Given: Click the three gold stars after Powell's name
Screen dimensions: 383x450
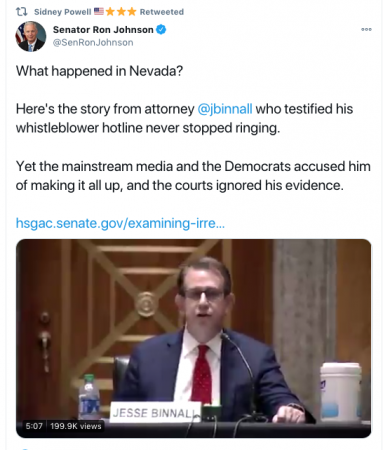Looking at the screenshot, I should pos(121,12).
